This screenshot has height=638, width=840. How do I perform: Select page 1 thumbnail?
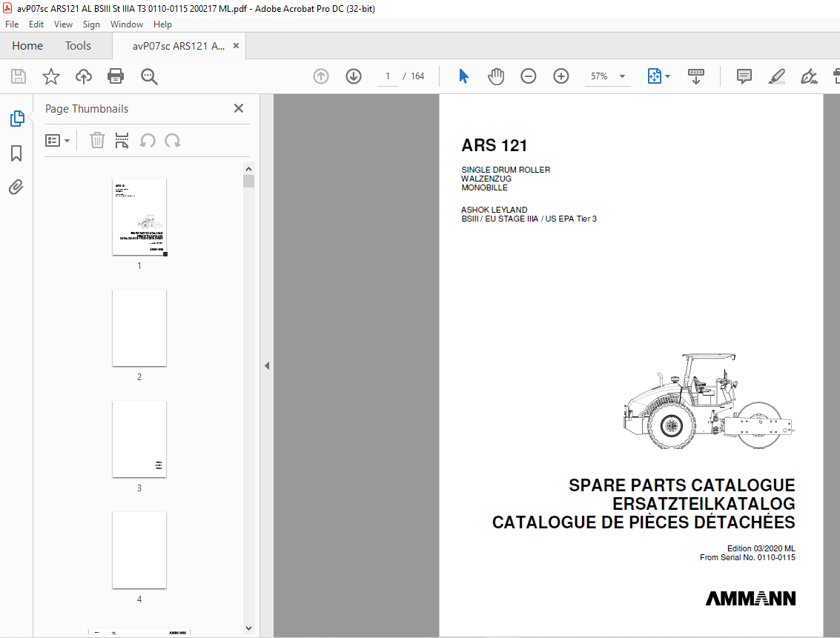[x=139, y=217]
